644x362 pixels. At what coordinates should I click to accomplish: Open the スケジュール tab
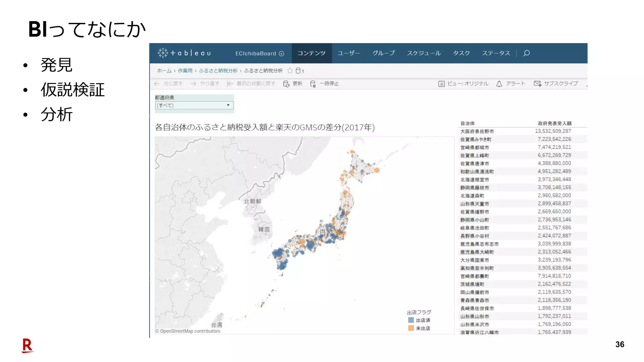point(424,53)
